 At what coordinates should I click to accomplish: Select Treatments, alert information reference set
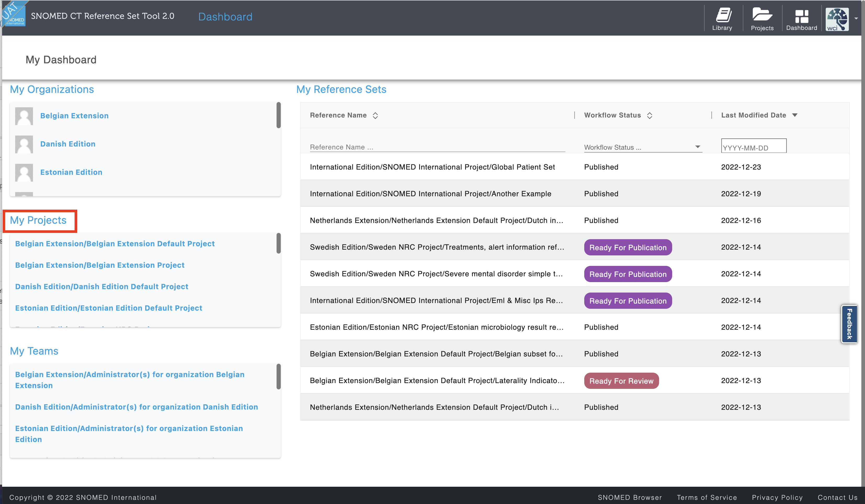coord(575,247)
